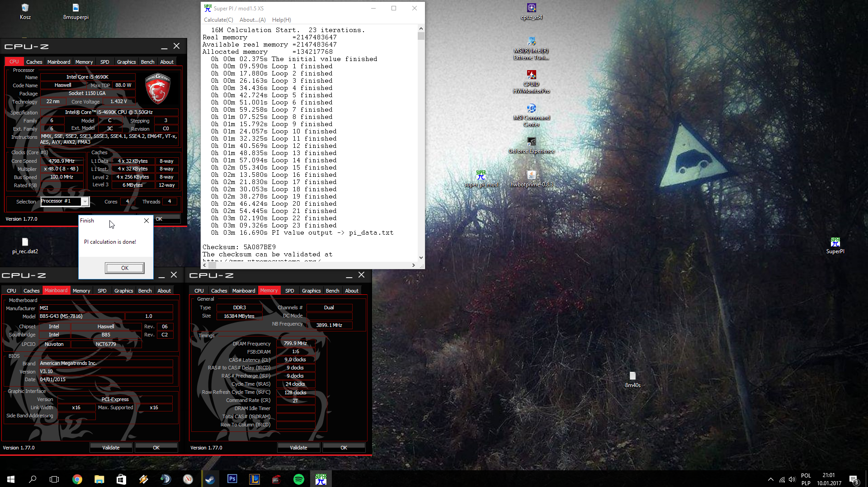Open Photoshop from the taskbar
This screenshot has width=868, height=487.
[232, 479]
